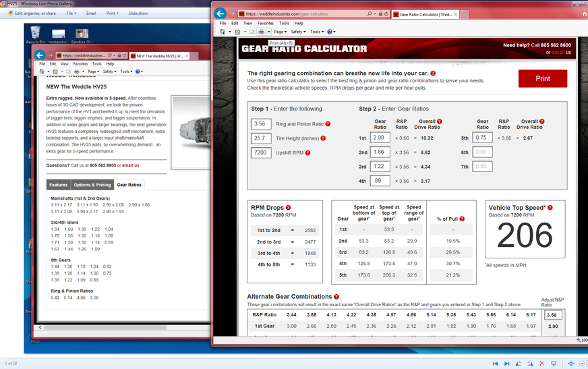Select the Gear Ratio Calculator browser tab
This screenshot has height=369, width=588.
point(425,14)
